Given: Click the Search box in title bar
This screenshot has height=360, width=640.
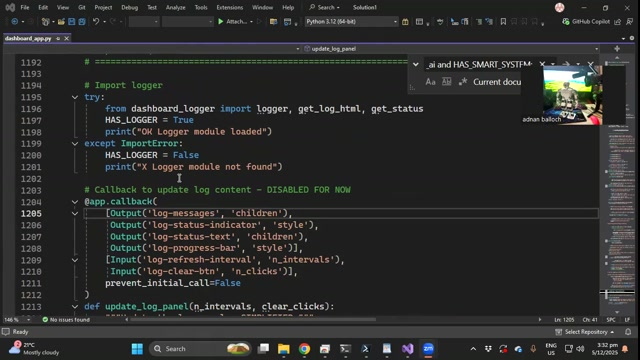Looking at the screenshot, I should coord(324,7).
